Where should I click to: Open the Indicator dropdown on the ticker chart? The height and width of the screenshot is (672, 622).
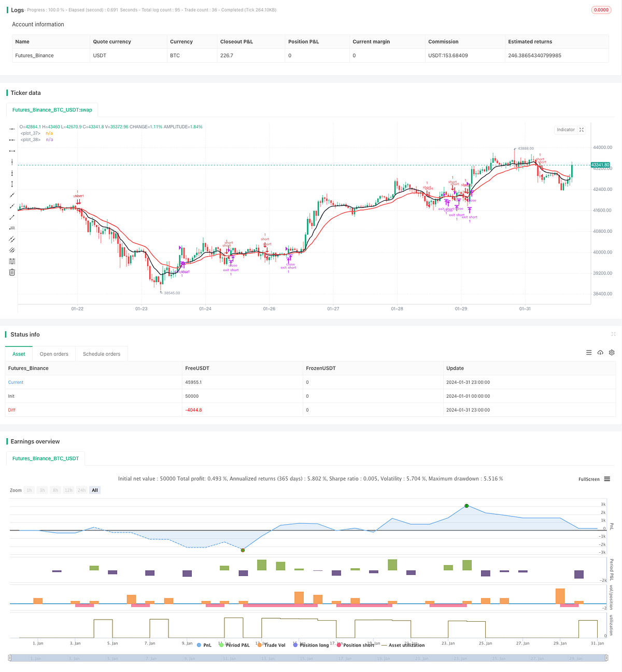point(566,130)
